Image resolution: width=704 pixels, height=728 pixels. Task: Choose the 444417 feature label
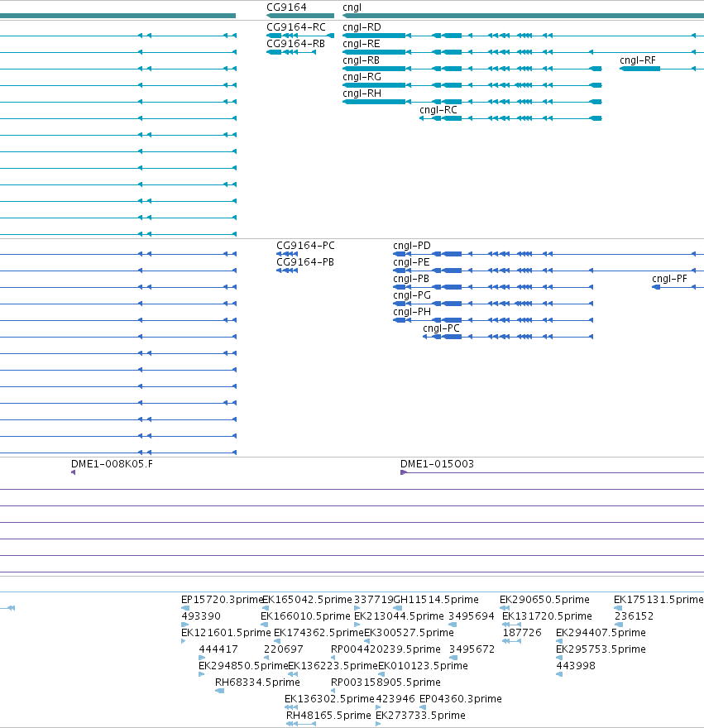coord(218,649)
